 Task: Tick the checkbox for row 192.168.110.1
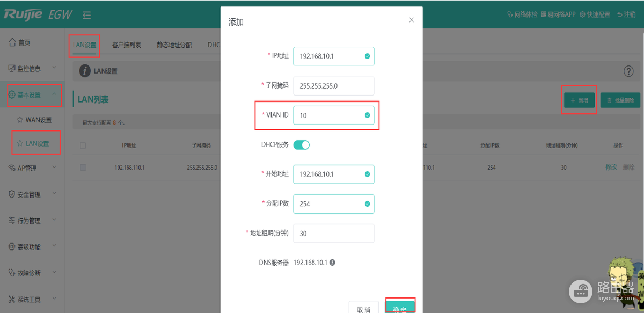coord(83,168)
